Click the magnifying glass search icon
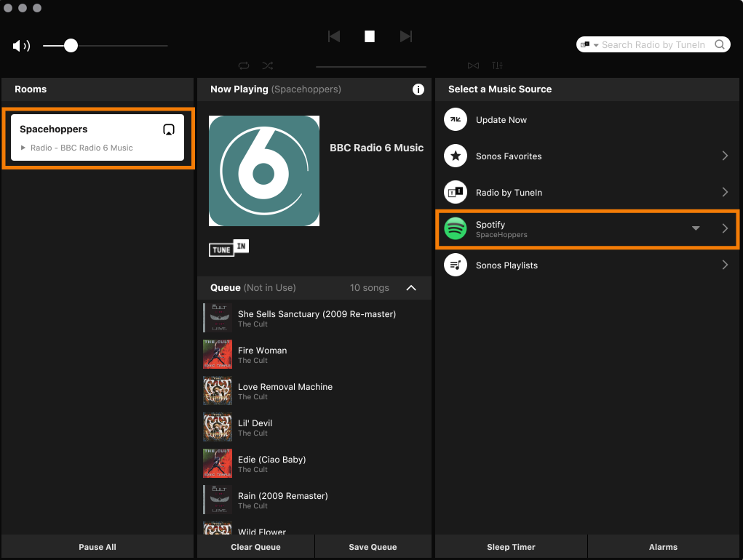Image resolution: width=743 pixels, height=560 pixels. pyautogui.click(x=719, y=44)
